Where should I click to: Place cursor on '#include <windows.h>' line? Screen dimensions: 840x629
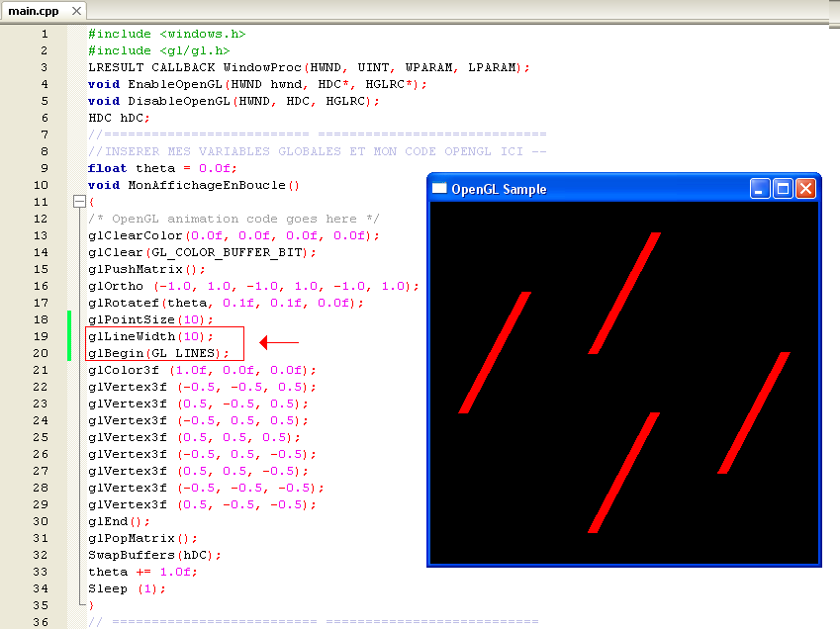pyautogui.click(x=166, y=34)
